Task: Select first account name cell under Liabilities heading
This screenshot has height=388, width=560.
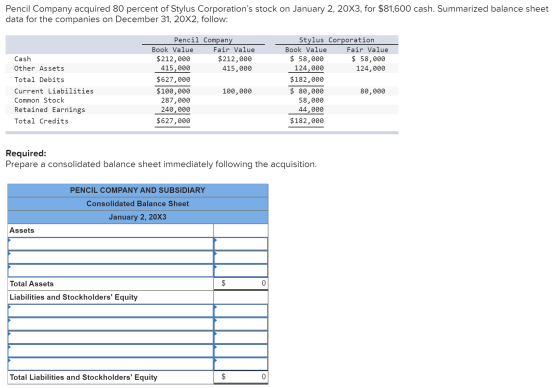Action: coord(111,310)
